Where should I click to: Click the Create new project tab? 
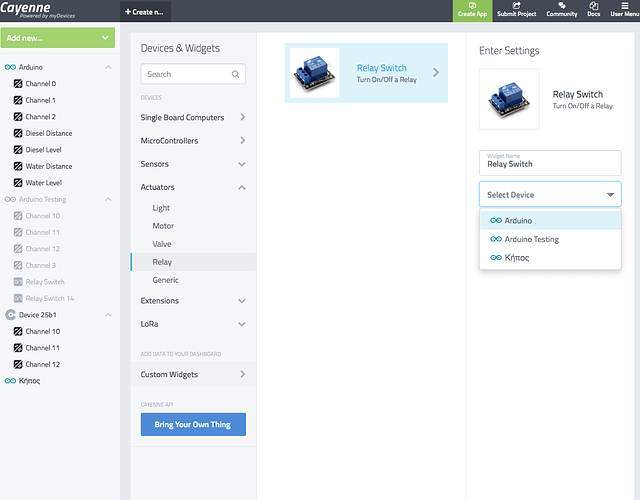point(145,12)
